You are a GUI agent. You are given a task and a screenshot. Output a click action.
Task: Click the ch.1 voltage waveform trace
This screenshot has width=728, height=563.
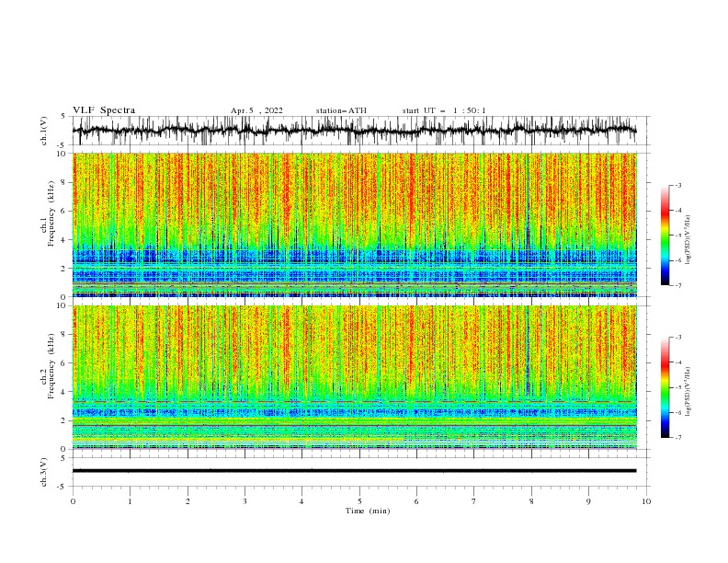click(355, 131)
